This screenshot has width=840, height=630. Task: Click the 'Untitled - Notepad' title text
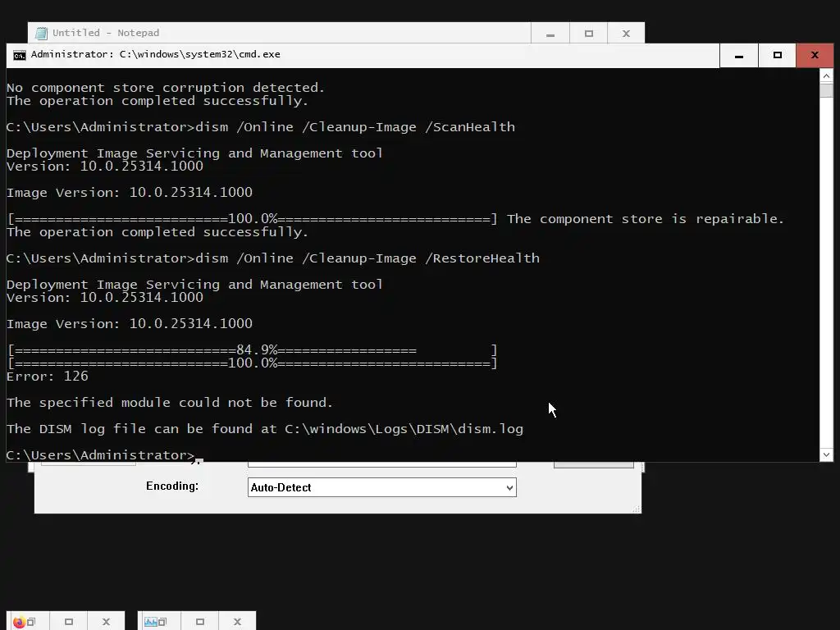pyautogui.click(x=106, y=33)
